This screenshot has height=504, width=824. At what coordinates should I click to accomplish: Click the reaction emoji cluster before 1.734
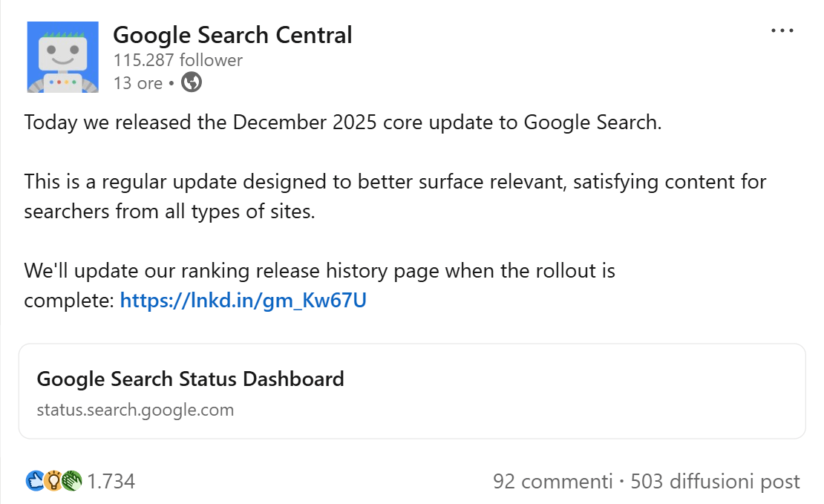pos(52,481)
